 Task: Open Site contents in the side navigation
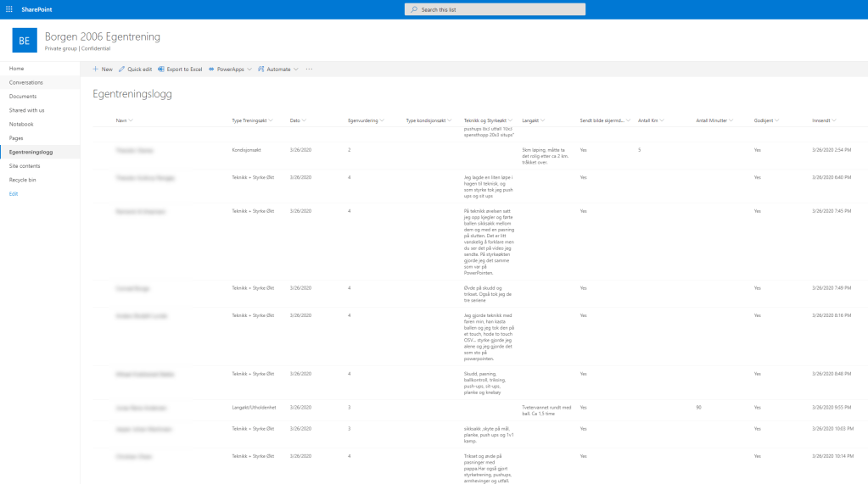[x=25, y=166]
